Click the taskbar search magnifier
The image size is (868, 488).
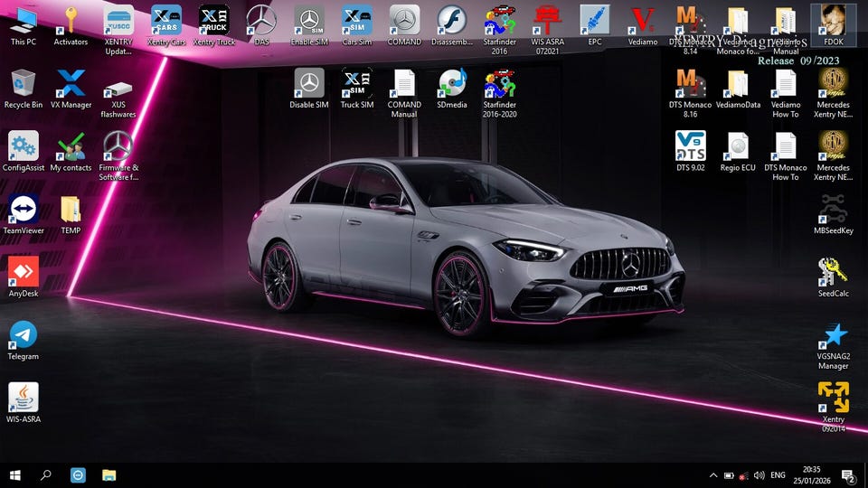pos(46,475)
